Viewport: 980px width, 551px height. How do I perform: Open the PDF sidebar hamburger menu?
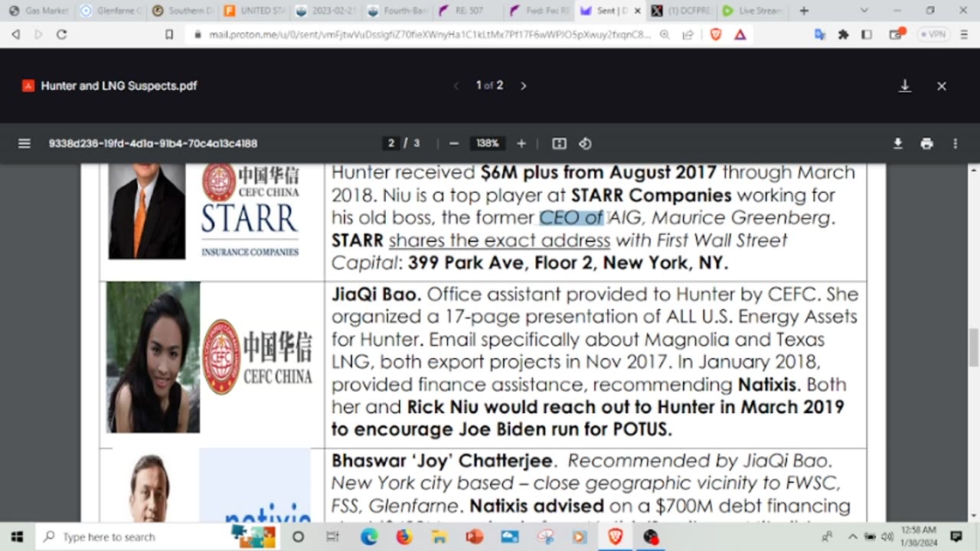tap(24, 143)
